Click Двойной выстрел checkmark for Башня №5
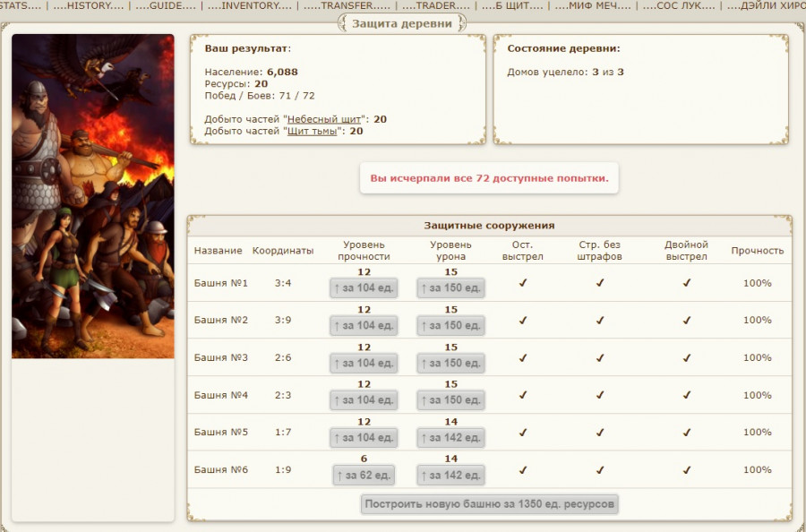The image size is (806, 532). click(x=686, y=433)
